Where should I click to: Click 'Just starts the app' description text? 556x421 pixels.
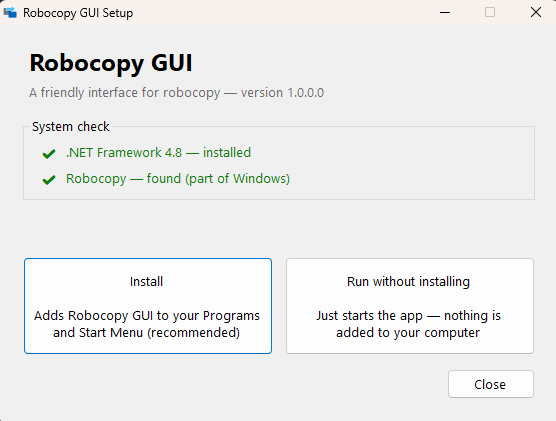tap(369, 315)
